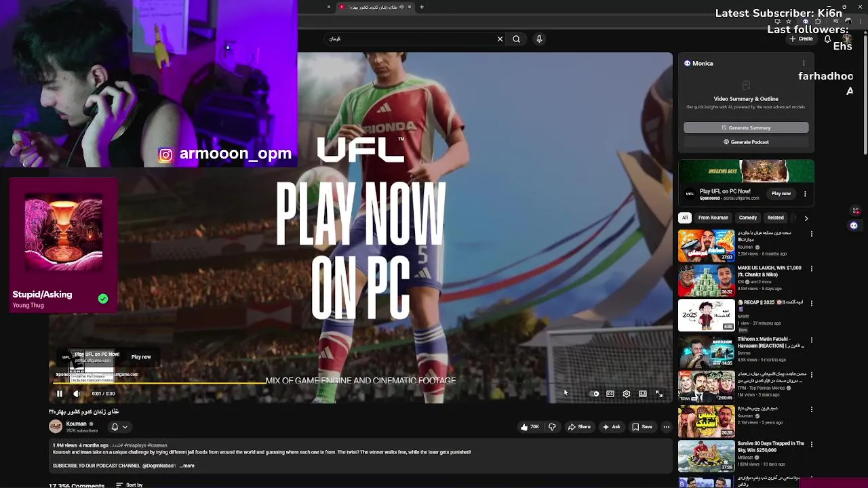The height and width of the screenshot is (488, 868).
Task: Focus the YouTube search input field
Action: (x=411, y=39)
